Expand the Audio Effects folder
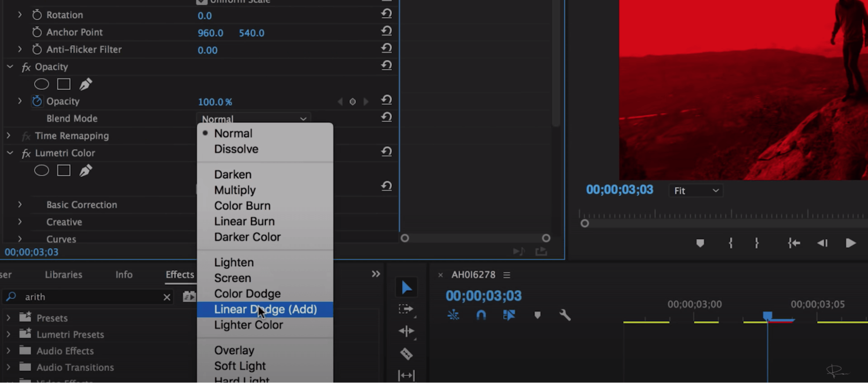The height and width of the screenshot is (383, 868). pyautogui.click(x=8, y=351)
